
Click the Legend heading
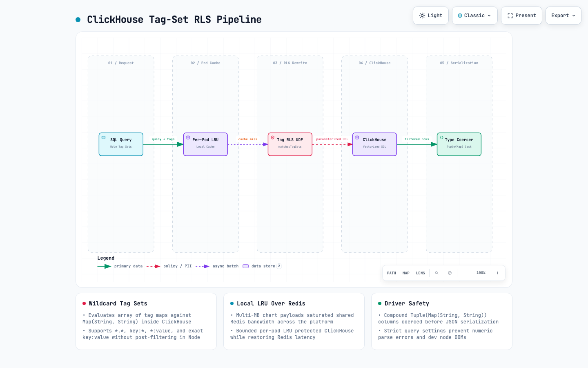point(106,258)
